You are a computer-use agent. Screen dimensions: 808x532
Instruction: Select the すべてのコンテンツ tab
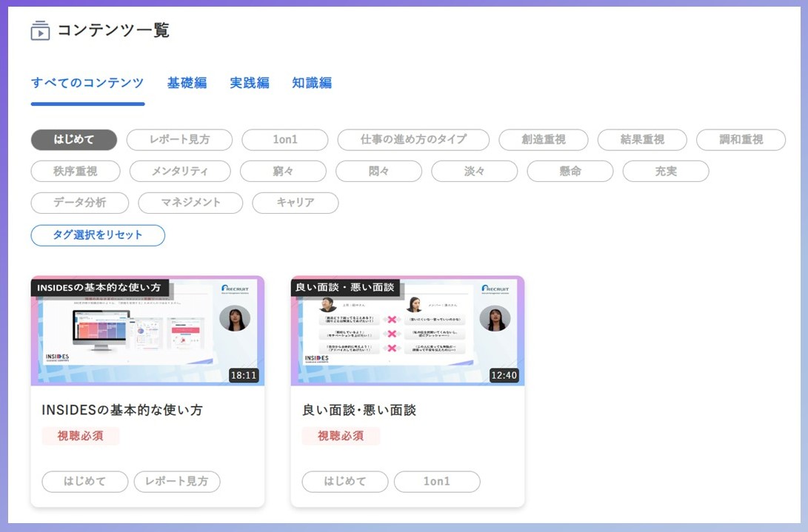[x=87, y=83]
